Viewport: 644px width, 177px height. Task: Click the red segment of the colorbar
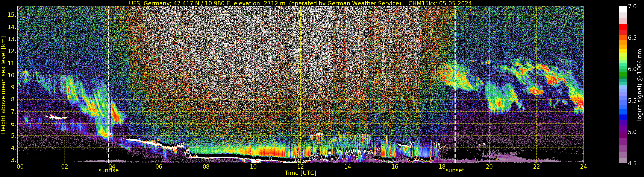click(623, 27)
